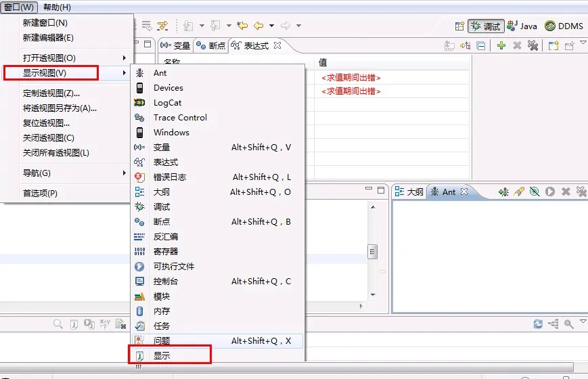Viewport: 588px width, 379px height.
Task: Switch to the DDMS perspective
Action: point(564,26)
